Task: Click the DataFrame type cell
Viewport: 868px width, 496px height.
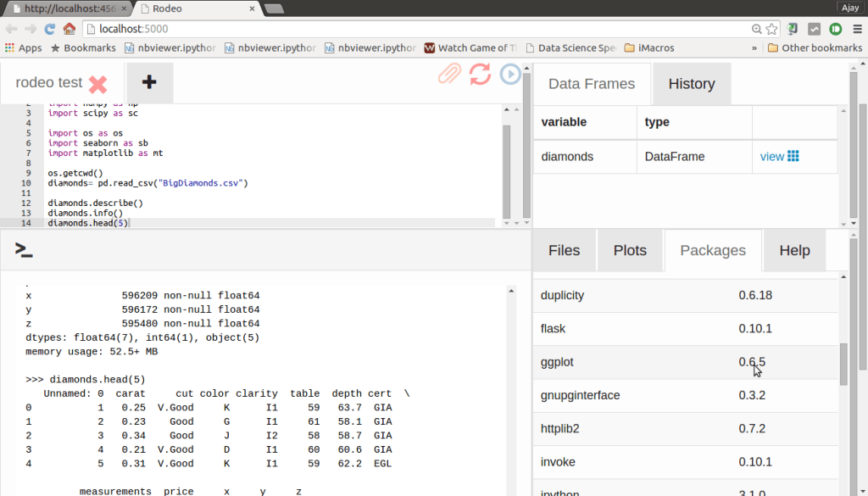Action: (x=694, y=157)
